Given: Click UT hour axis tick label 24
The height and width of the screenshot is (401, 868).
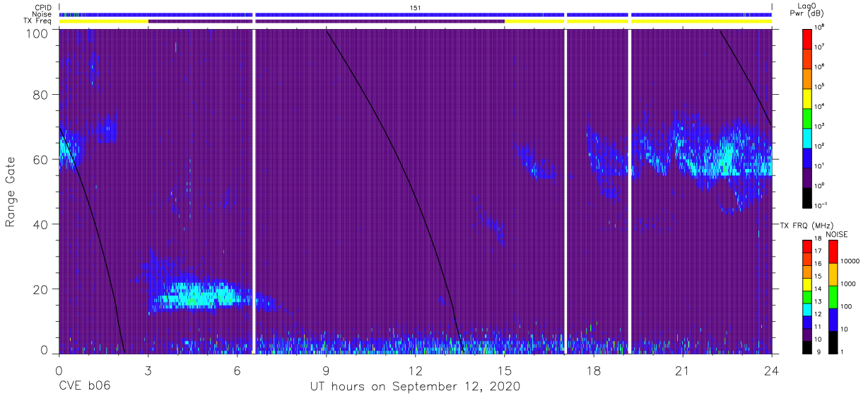Looking at the screenshot, I should tap(772, 371).
